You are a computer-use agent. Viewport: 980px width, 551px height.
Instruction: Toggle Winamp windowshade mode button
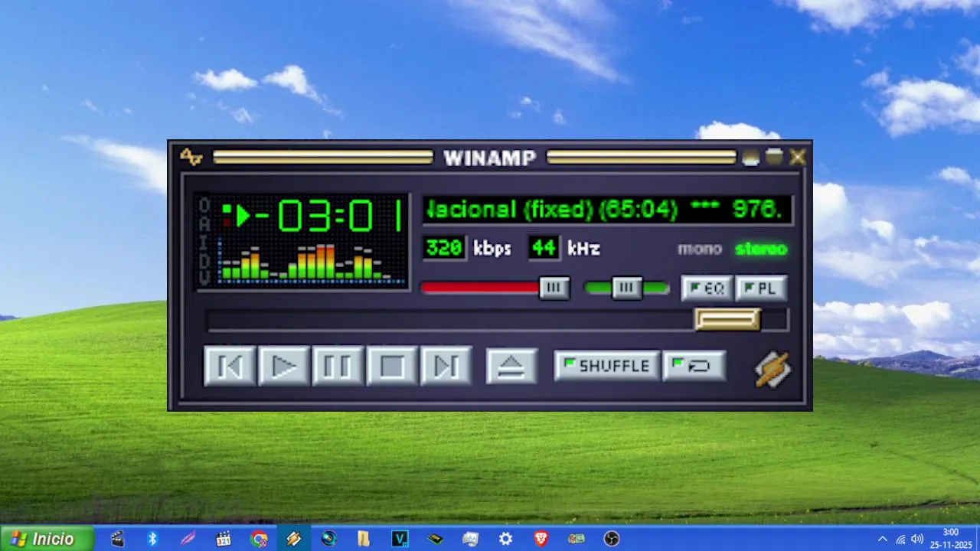click(x=774, y=157)
